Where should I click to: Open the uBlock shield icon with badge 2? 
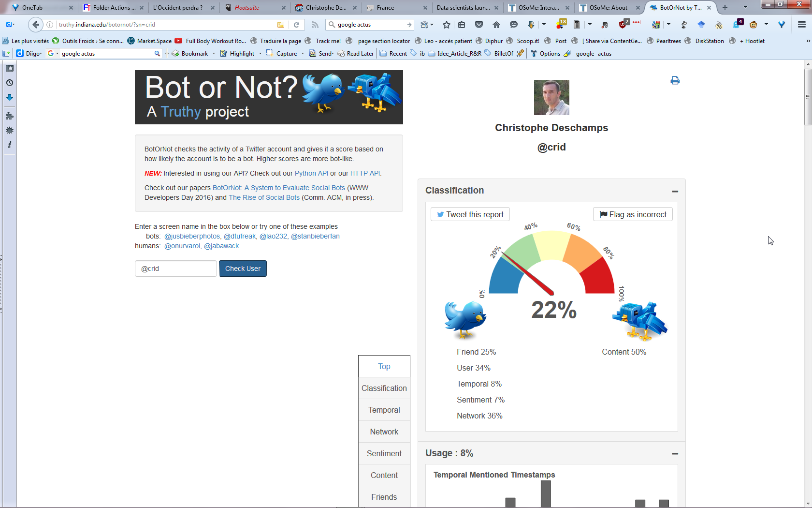click(623, 24)
